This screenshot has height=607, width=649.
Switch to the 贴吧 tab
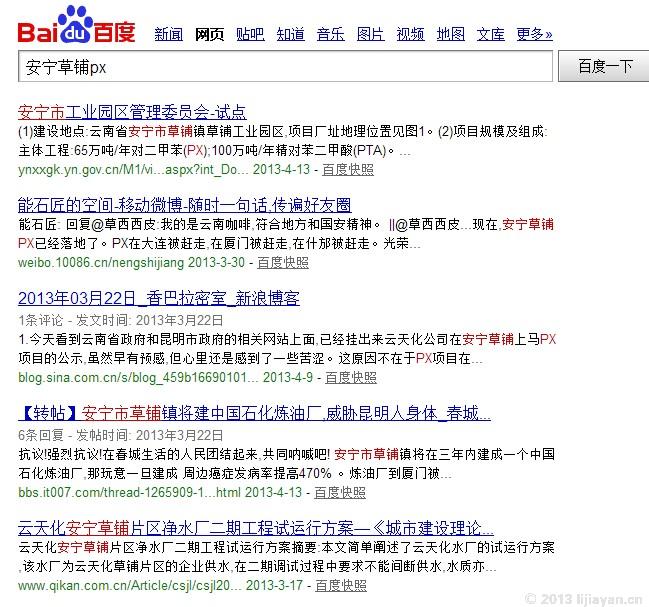point(250,34)
